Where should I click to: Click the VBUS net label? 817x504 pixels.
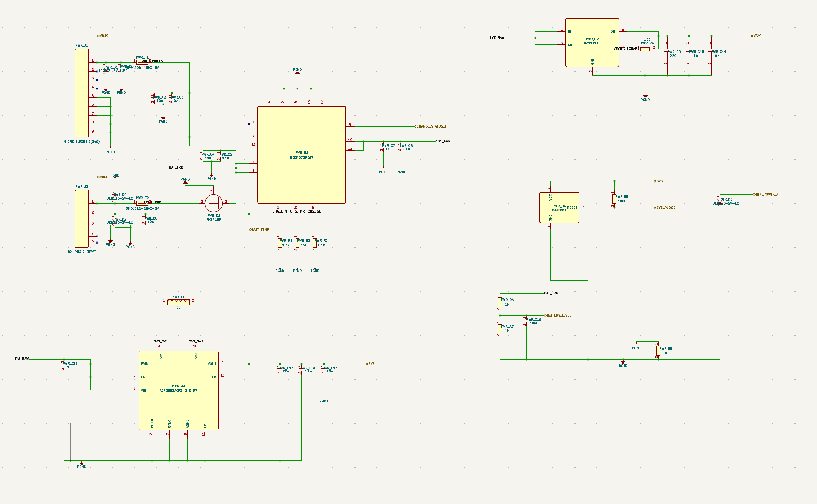point(104,36)
